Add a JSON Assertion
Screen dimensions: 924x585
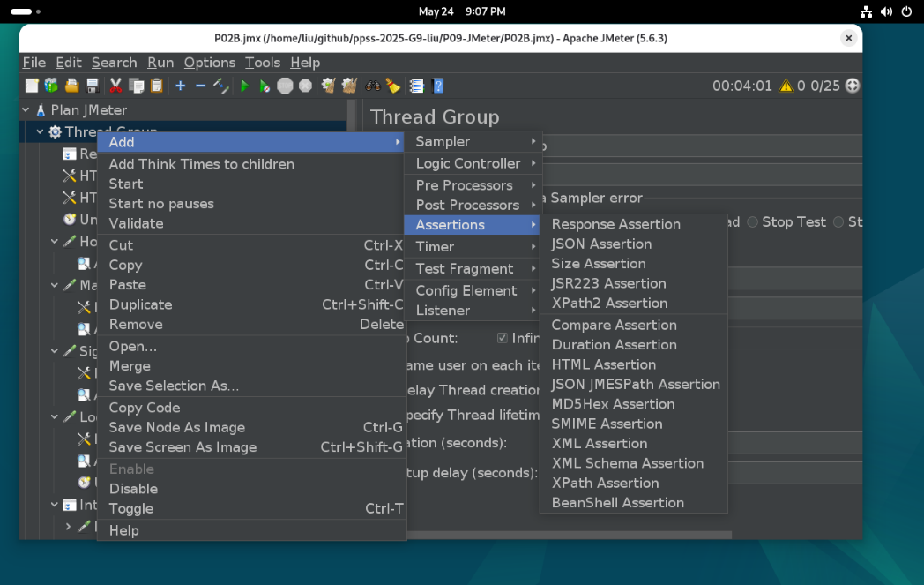pyautogui.click(x=633, y=244)
